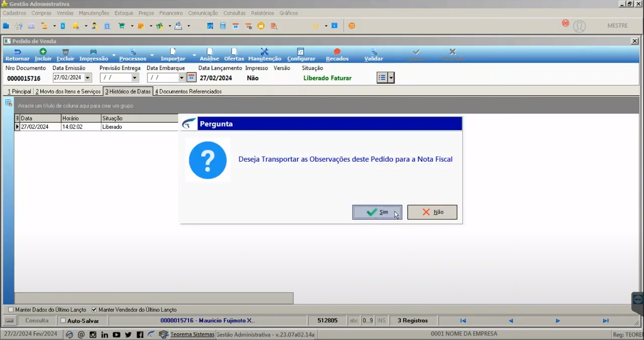Screen dimensions: 644x340
Task: Click the Validar toolbar icon
Action: pos(373,52)
